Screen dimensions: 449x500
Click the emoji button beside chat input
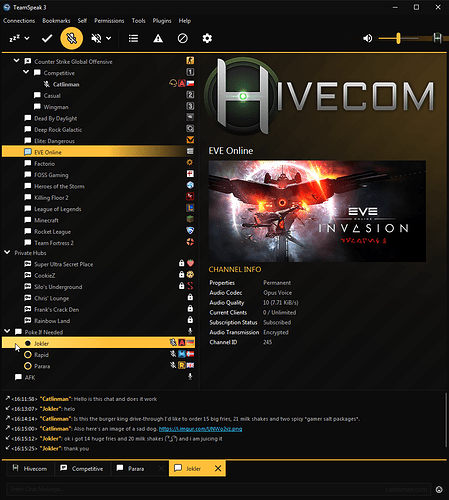click(439, 489)
